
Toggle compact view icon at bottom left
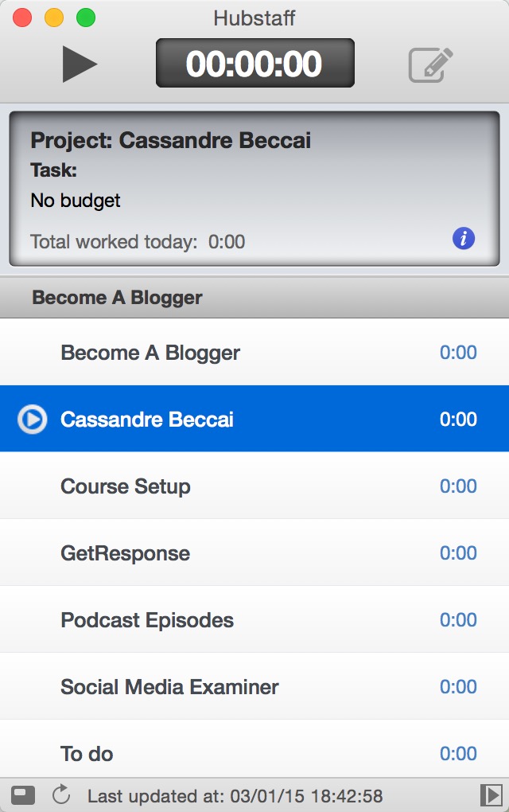23,795
